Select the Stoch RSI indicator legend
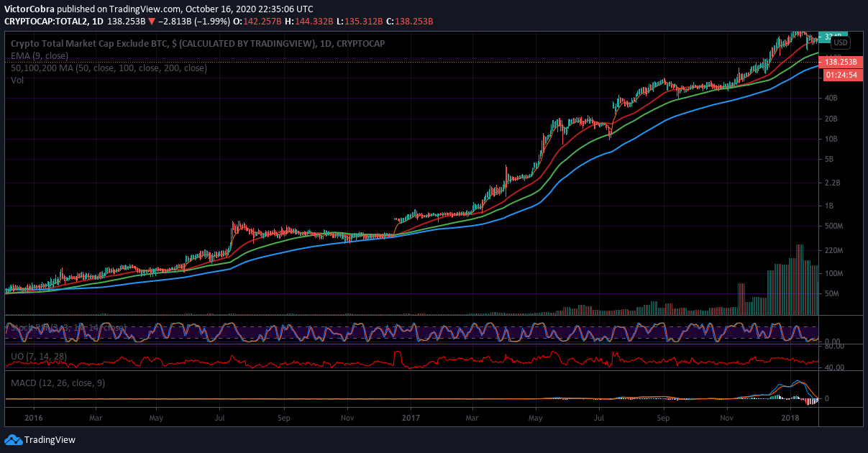Screen dimensions: 868x453 (x=68, y=328)
